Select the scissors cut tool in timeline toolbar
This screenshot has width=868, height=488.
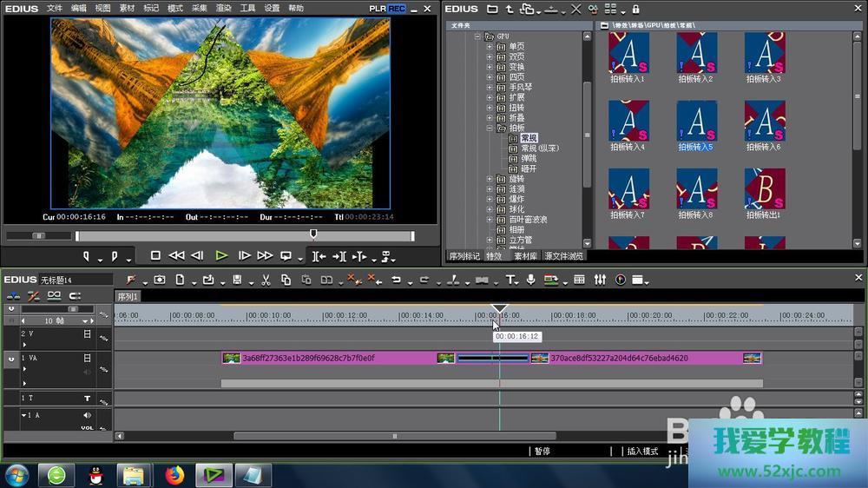265,280
